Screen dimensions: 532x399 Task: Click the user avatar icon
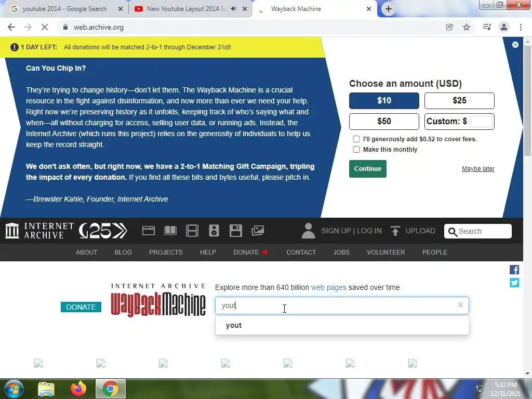pyautogui.click(x=308, y=231)
